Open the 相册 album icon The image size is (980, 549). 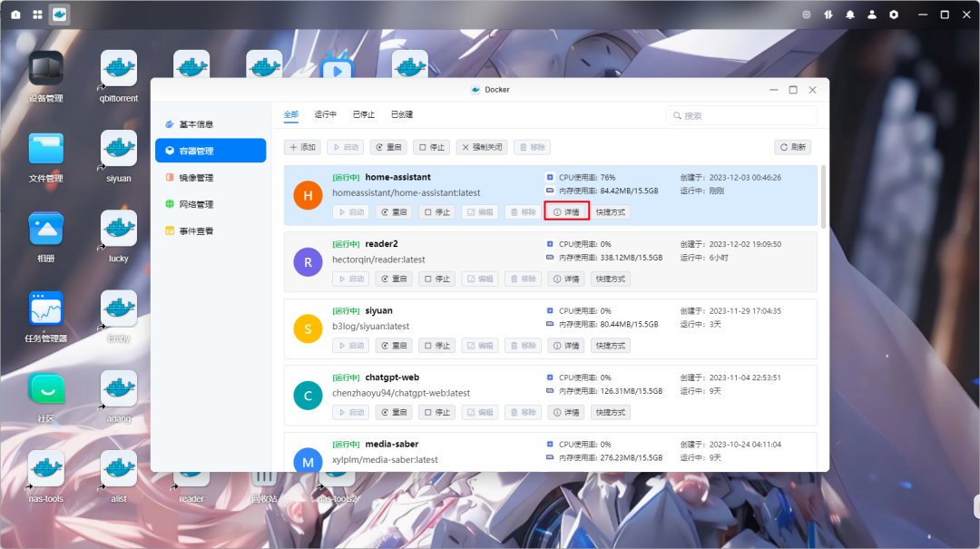pos(45,229)
